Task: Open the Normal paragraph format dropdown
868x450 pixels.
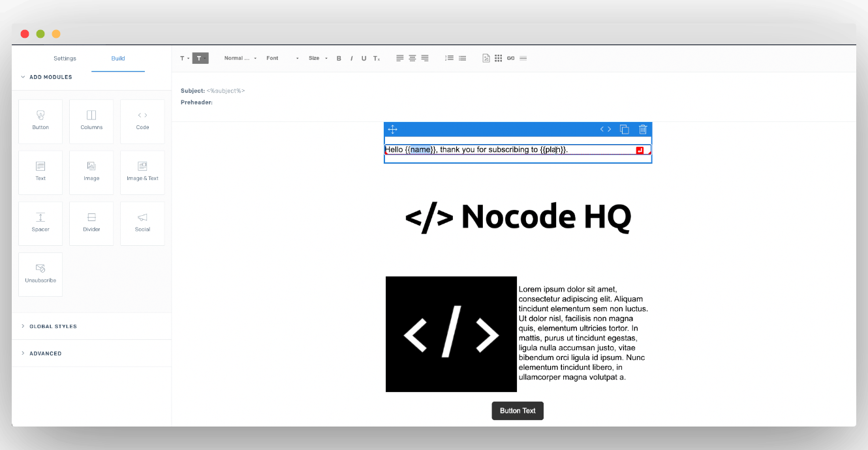Action: [x=240, y=58]
